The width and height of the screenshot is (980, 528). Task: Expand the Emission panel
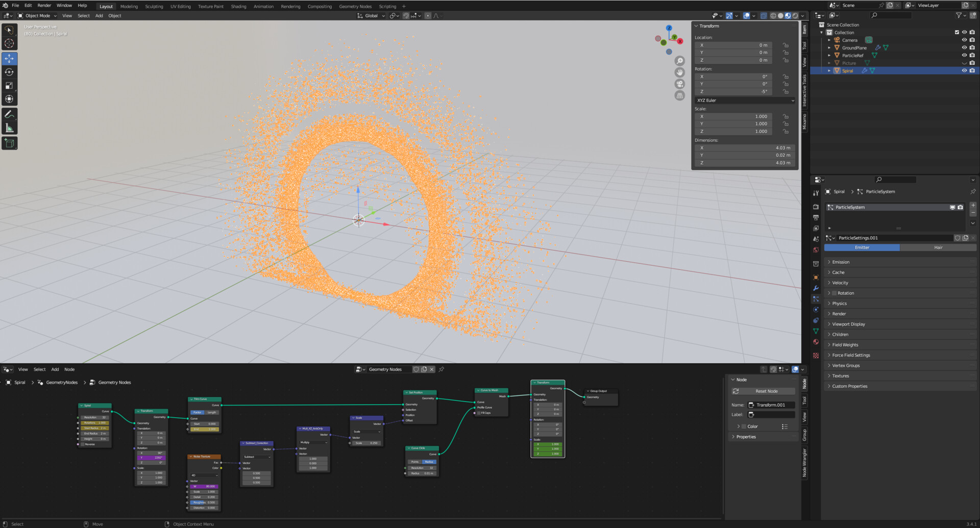[x=841, y=262]
